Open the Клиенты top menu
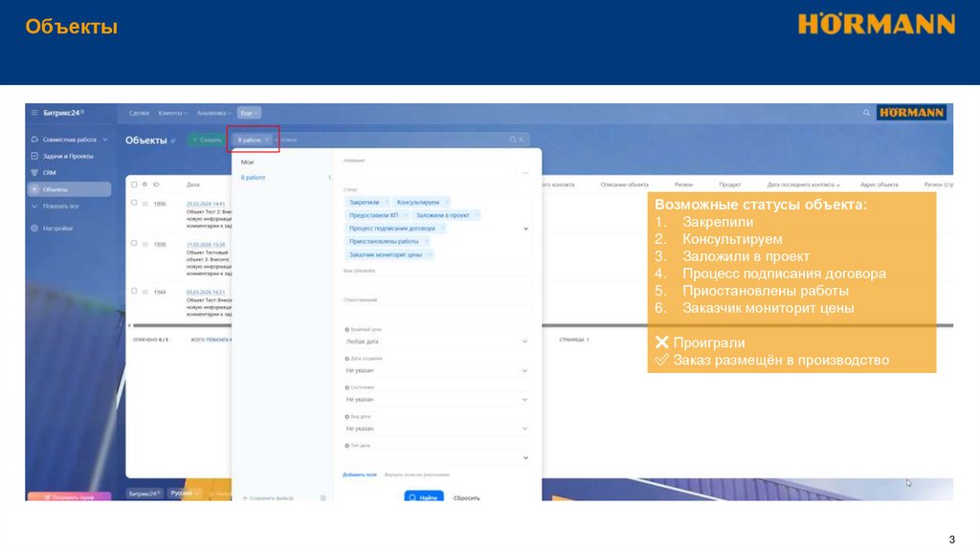 172,113
